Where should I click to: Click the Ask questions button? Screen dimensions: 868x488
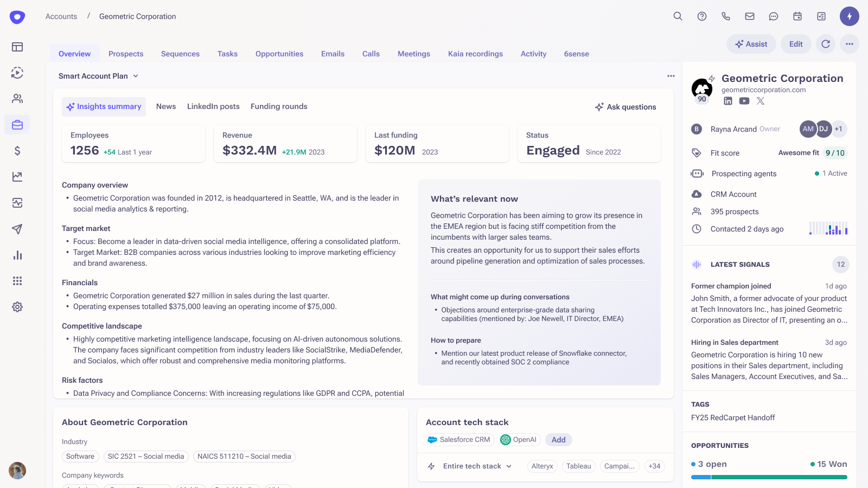[626, 107]
